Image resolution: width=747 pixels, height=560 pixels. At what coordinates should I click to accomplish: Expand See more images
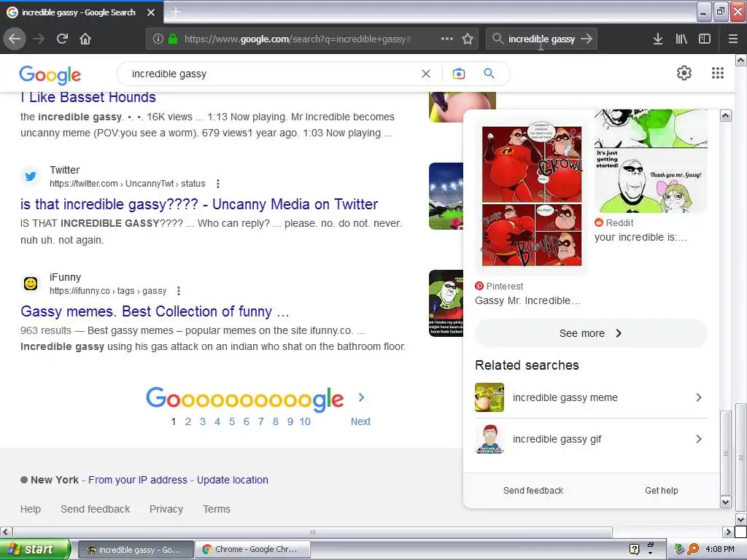[591, 333]
